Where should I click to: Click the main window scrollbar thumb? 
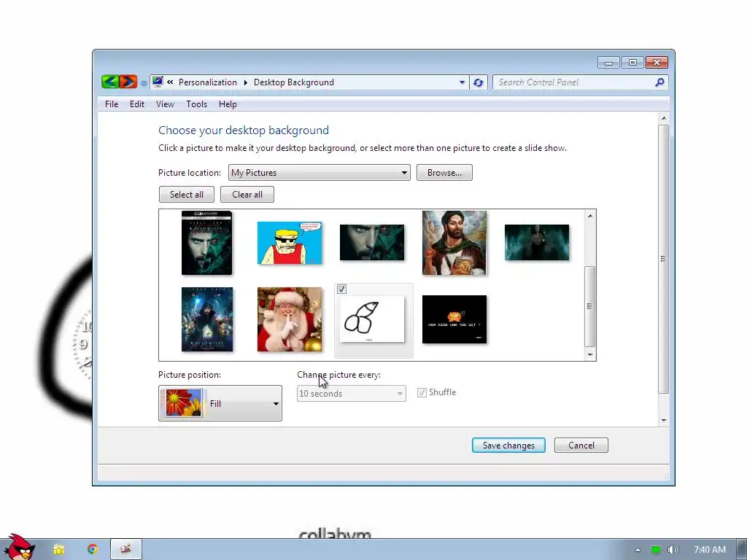[664, 259]
